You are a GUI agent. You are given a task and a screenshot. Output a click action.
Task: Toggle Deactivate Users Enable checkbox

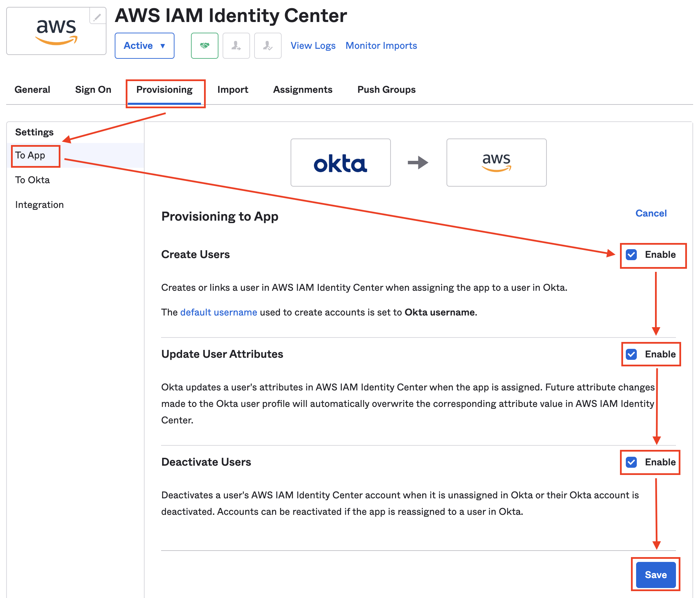pos(631,462)
